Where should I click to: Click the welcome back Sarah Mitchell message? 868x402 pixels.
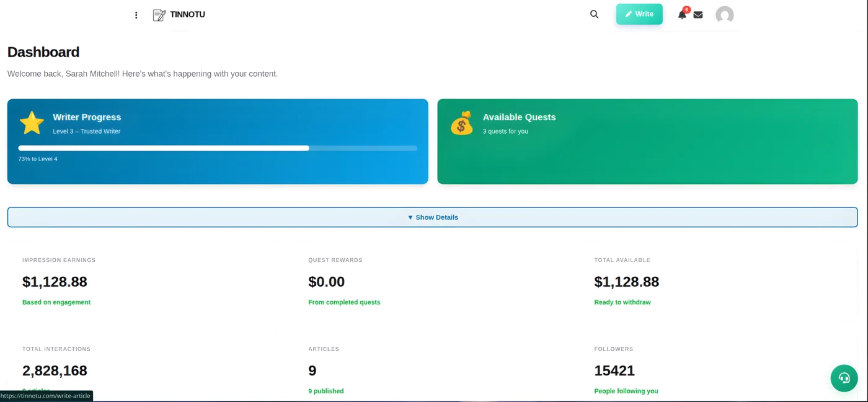143,74
